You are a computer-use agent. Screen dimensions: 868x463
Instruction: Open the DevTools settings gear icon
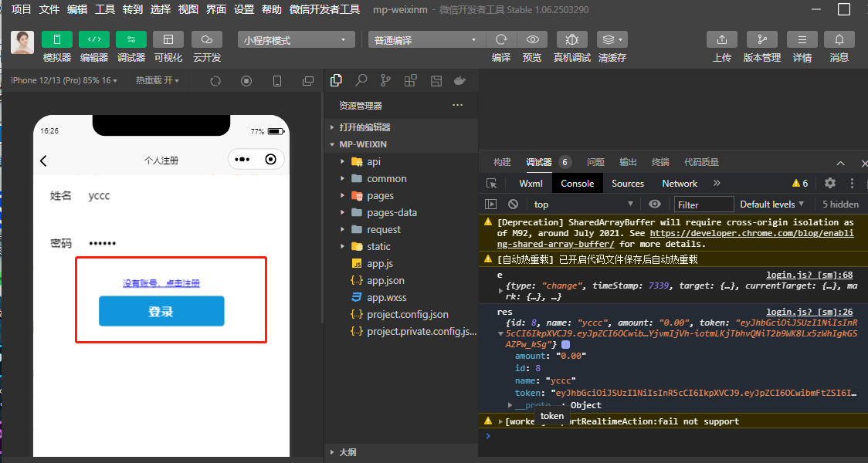tap(830, 184)
